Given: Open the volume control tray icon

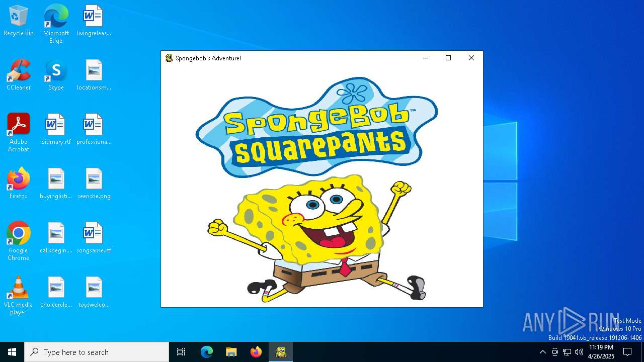Looking at the screenshot, I should [579, 352].
